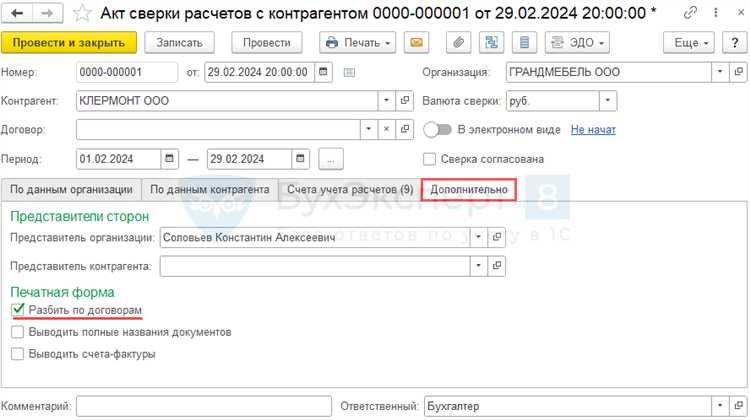The image size is (750, 420).
Task: Copy the document link via the chain icon
Action: 690,13
